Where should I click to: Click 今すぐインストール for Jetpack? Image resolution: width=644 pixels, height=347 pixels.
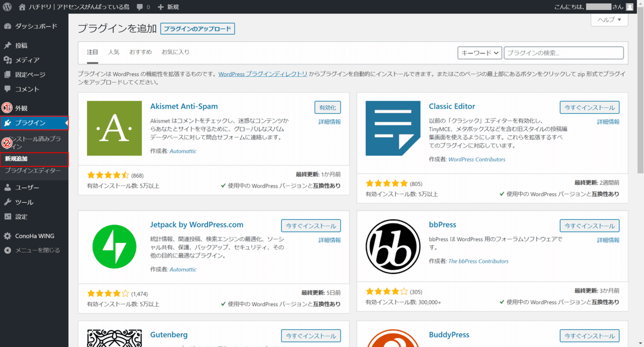(311, 226)
